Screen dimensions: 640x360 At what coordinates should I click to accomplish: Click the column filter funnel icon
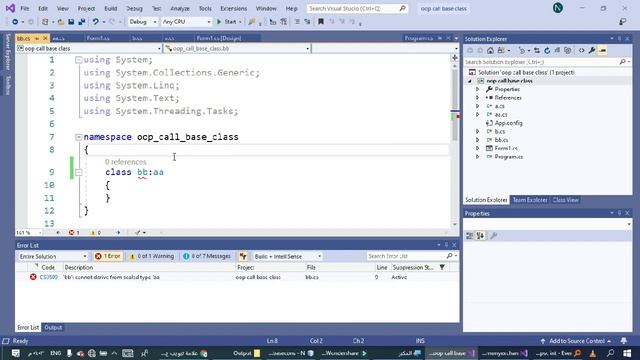tap(442, 267)
